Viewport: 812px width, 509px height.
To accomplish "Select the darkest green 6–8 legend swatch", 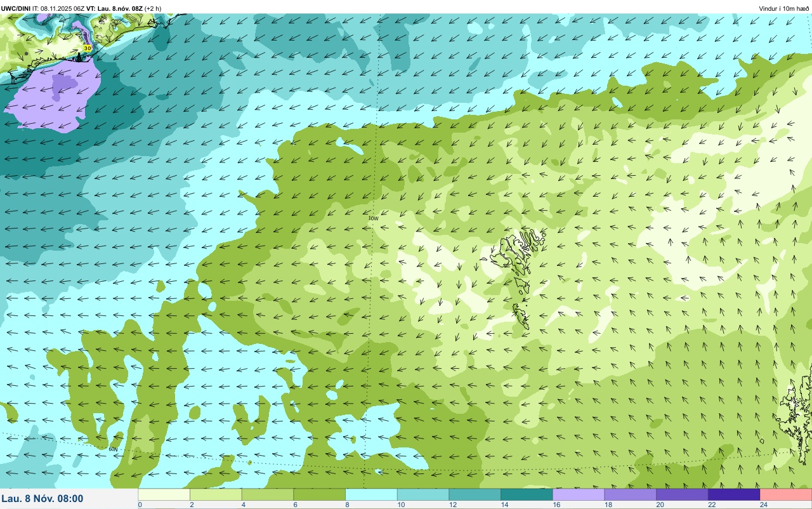I will (x=320, y=494).
